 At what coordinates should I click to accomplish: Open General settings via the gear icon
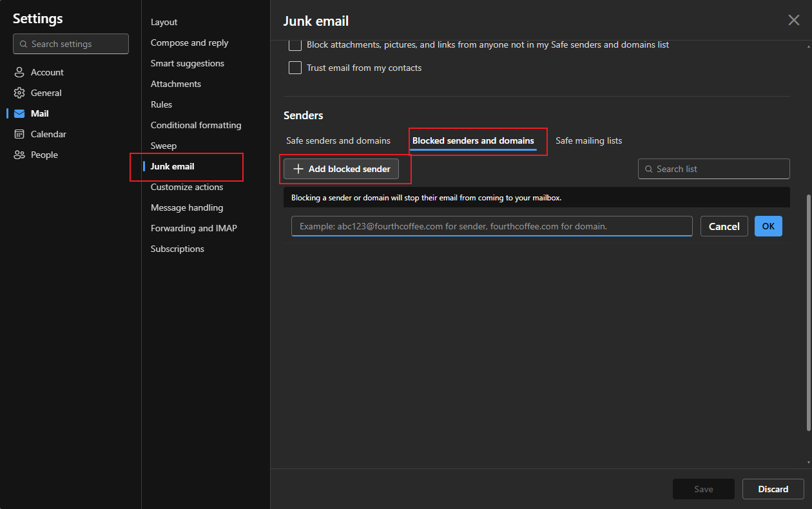point(18,92)
